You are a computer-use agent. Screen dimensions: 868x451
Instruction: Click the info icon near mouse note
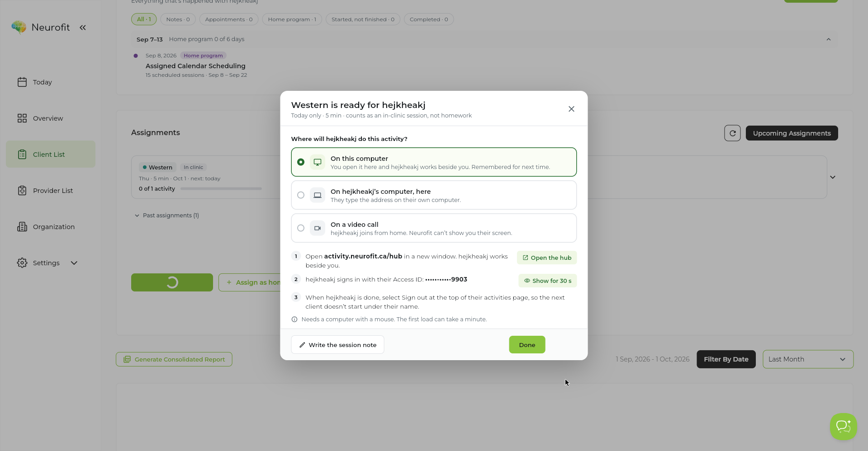[x=294, y=319]
